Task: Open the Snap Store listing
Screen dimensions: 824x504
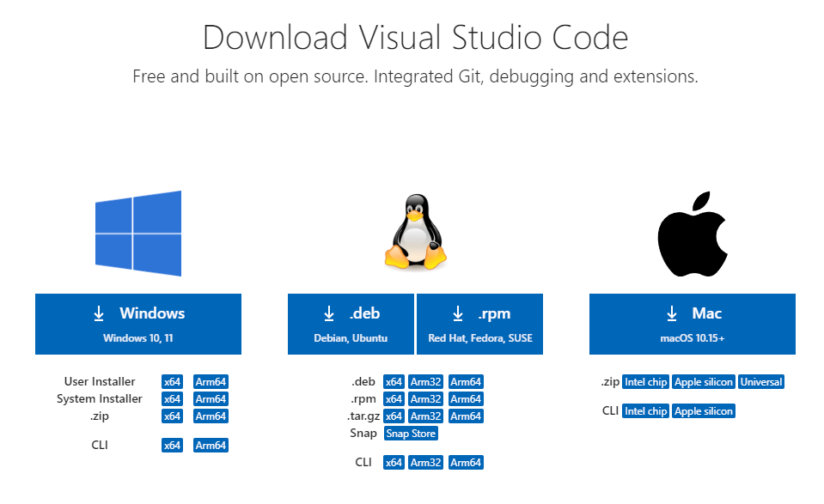Action: point(410,433)
